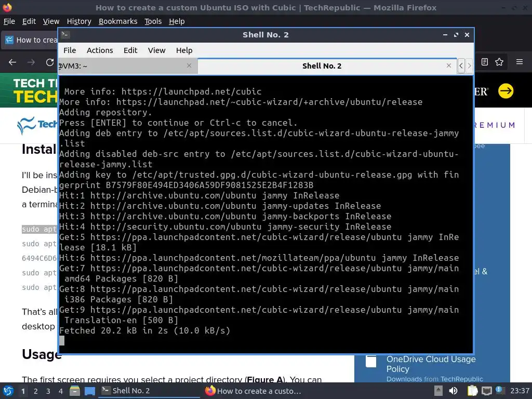Maximize the Shell No. 2 window
The height and width of the screenshot is (399, 532).
click(x=456, y=35)
